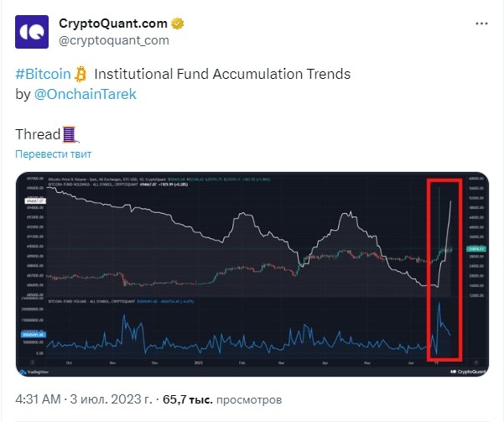This screenshot has height=422, width=504.
Task: Click the blue fund volume value label
Action: pyautogui.click(x=34, y=335)
